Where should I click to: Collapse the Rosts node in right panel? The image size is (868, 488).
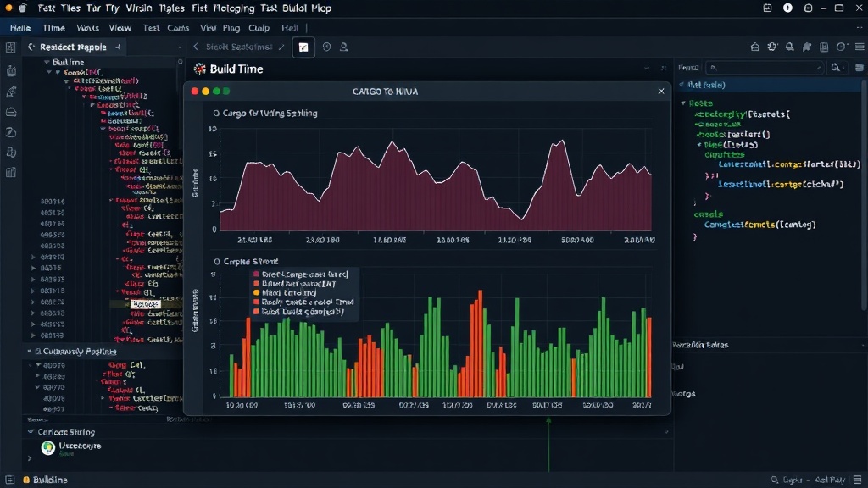683,103
